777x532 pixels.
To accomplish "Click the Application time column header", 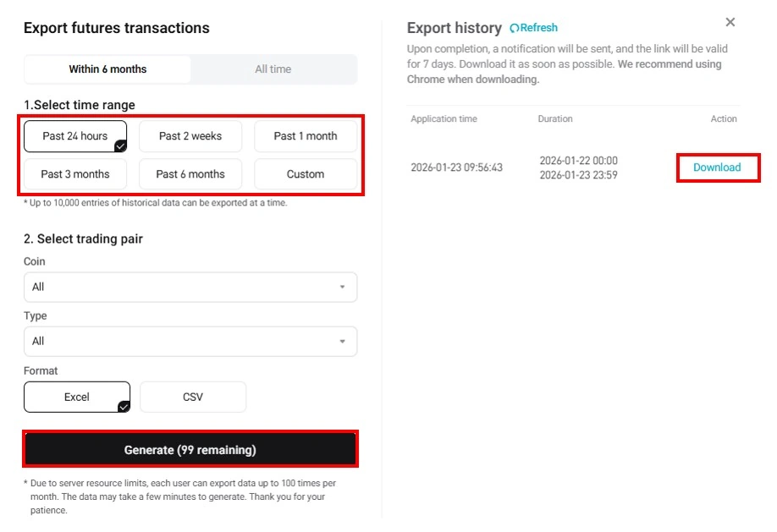I will click(x=444, y=119).
